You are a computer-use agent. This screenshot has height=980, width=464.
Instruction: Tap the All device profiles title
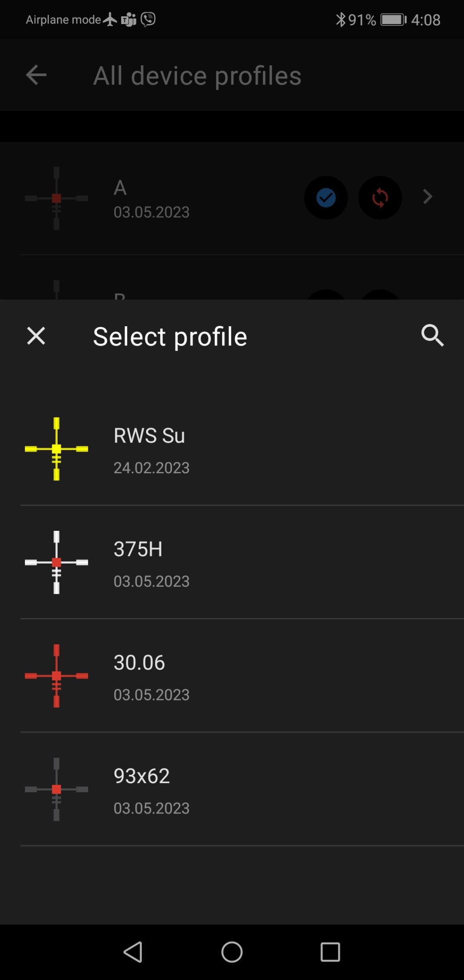tap(197, 76)
